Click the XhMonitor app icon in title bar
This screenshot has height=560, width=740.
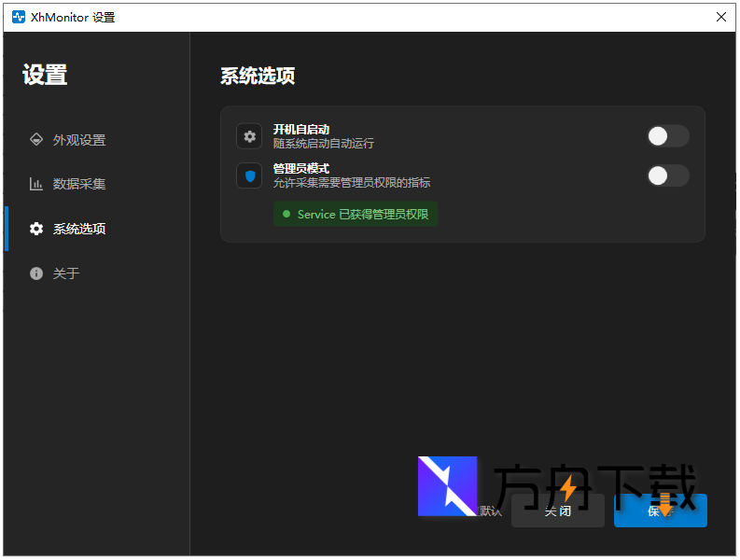pyautogui.click(x=19, y=17)
